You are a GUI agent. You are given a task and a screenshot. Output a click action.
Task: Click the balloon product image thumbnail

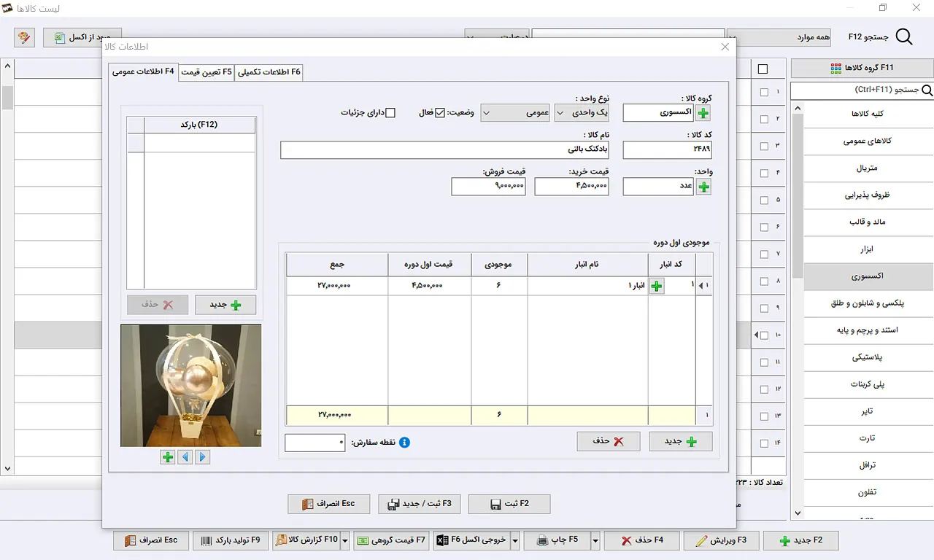pyautogui.click(x=191, y=385)
